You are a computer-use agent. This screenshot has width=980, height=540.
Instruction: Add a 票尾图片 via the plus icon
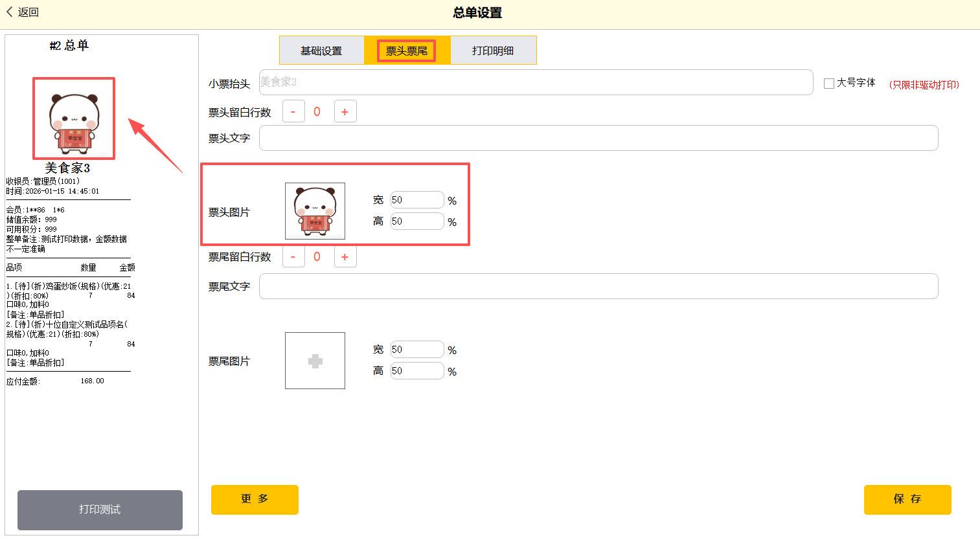pyautogui.click(x=315, y=361)
